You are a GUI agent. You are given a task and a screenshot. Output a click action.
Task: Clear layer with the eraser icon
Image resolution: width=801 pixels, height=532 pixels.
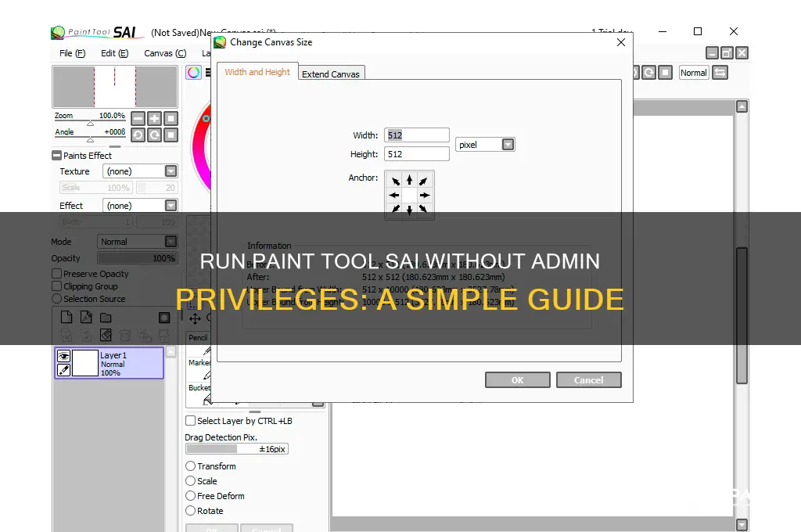tap(106, 336)
